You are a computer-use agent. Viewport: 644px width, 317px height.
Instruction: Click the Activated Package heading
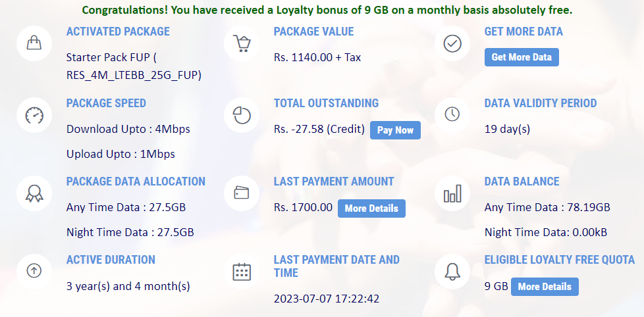point(118,32)
